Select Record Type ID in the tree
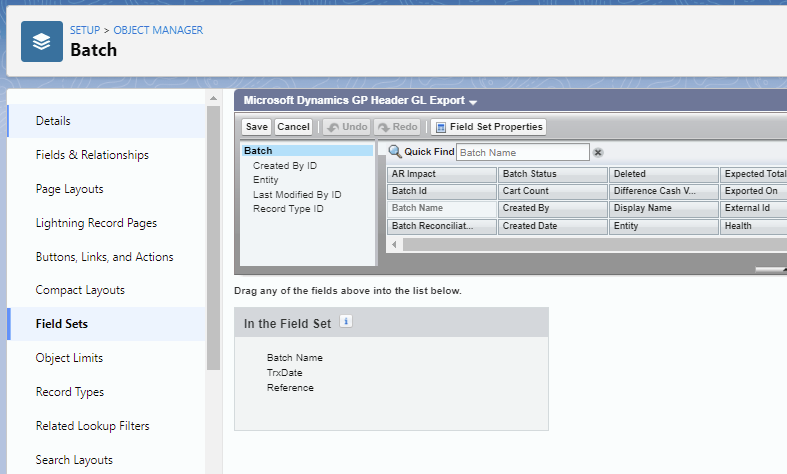This screenshot has width=787, height=474. pos(288,209)
